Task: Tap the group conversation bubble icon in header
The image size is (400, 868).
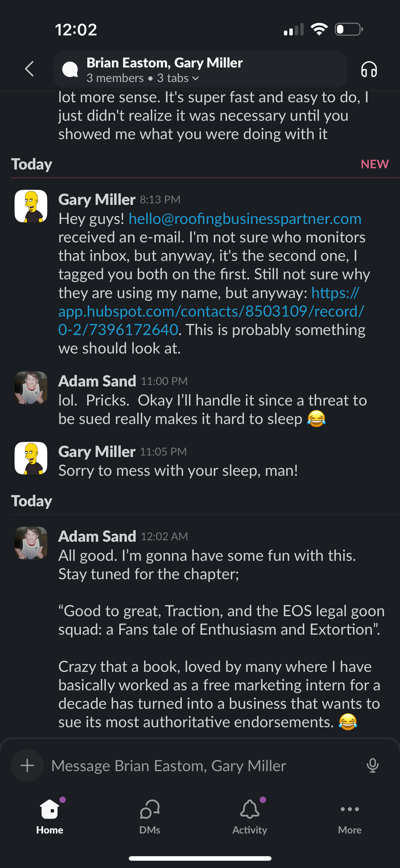Action: (x=70, y=69)
